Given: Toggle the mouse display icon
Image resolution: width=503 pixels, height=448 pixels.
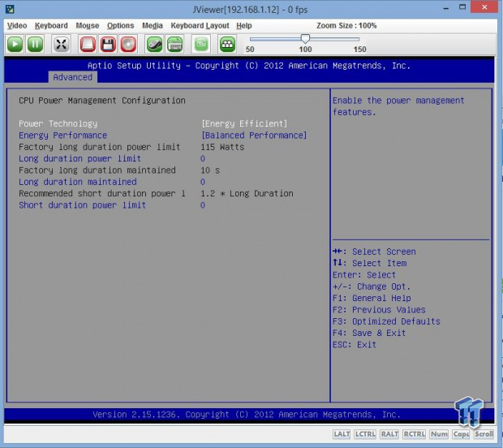Looking at the screenshot, I should click(154, 44).
